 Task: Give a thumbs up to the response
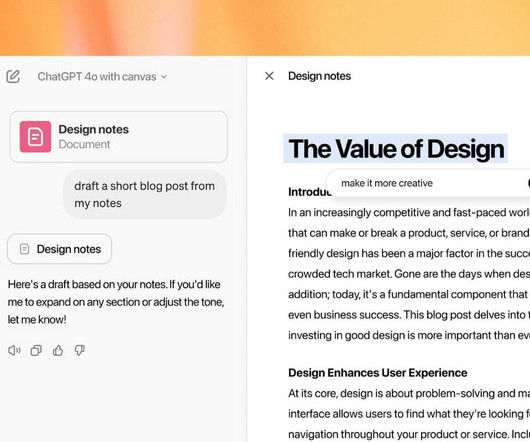58,350
